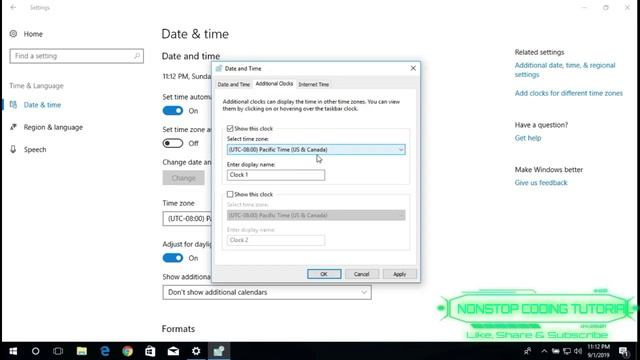640x360 pixels.
Task: Click the Date and Time taskbar item
Action: point(219,351)
